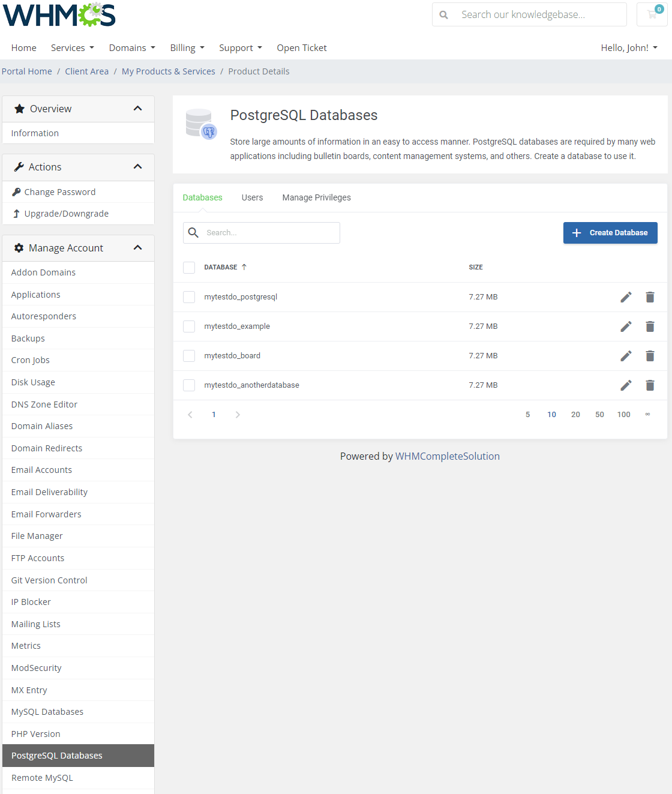672x794 pixels.
Task: Open the Billing dropdown menu
Action: [187, 48]
